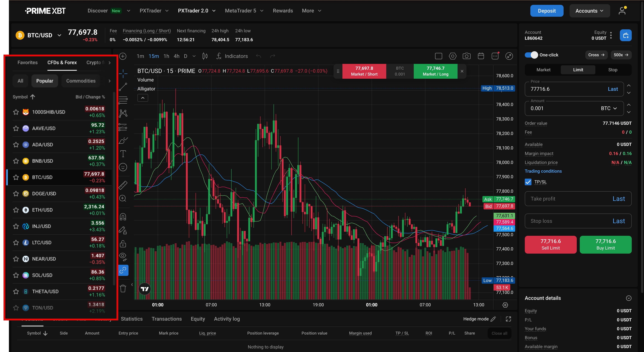Viewport: 644px width, 352px height.
Task: Favorite the SOL/USD star
Action: [16, 275]
